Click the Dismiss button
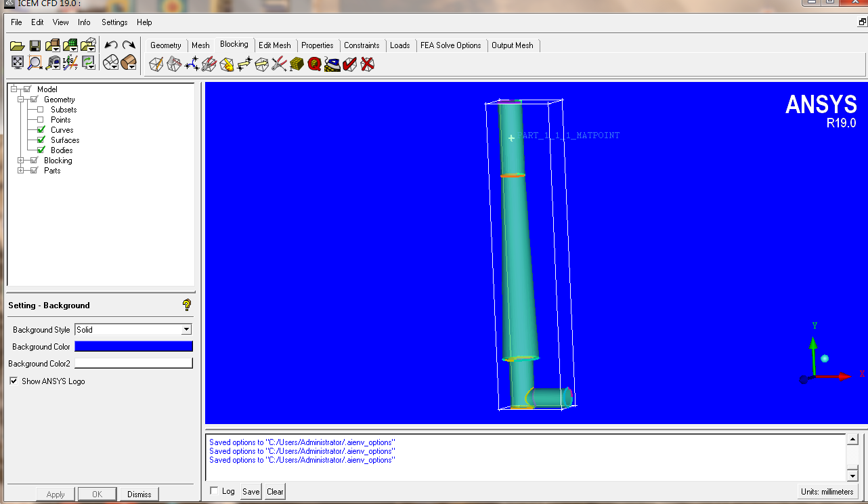The image size is (868, 504). [x=139, y=495]
